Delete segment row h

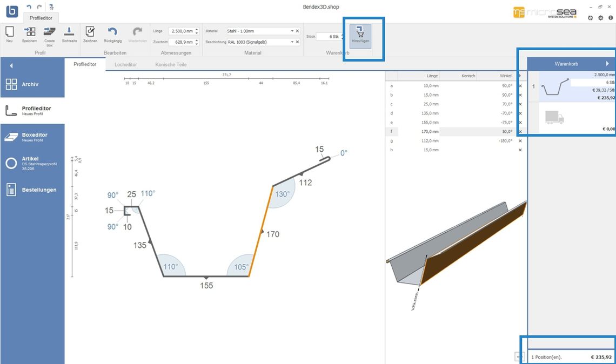click(x=520, y=150)
